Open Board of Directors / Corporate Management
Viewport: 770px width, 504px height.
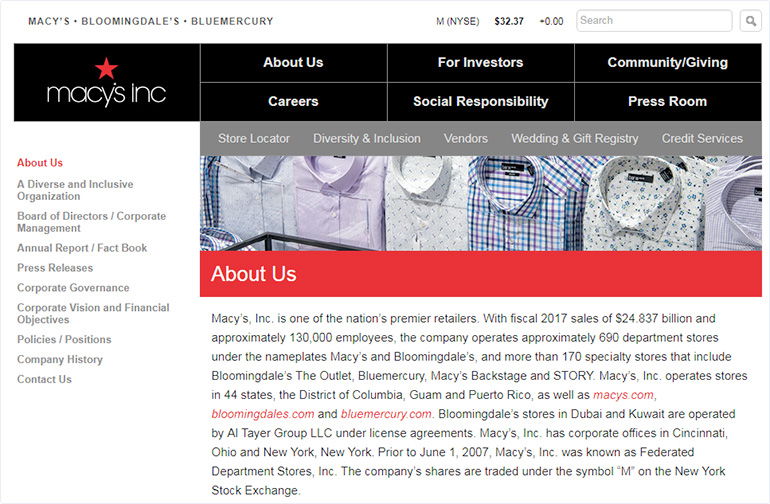pyautogui.click(x=91, y=222)
